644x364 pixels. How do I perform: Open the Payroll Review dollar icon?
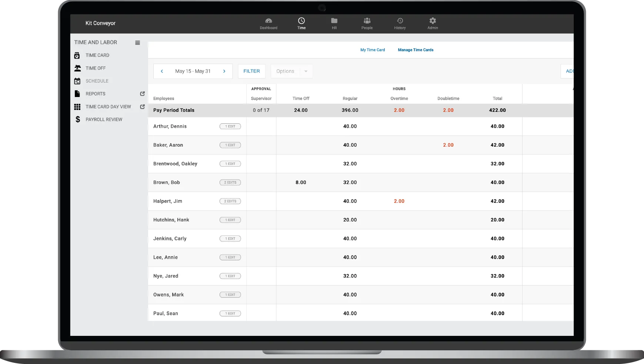point(77,119)
